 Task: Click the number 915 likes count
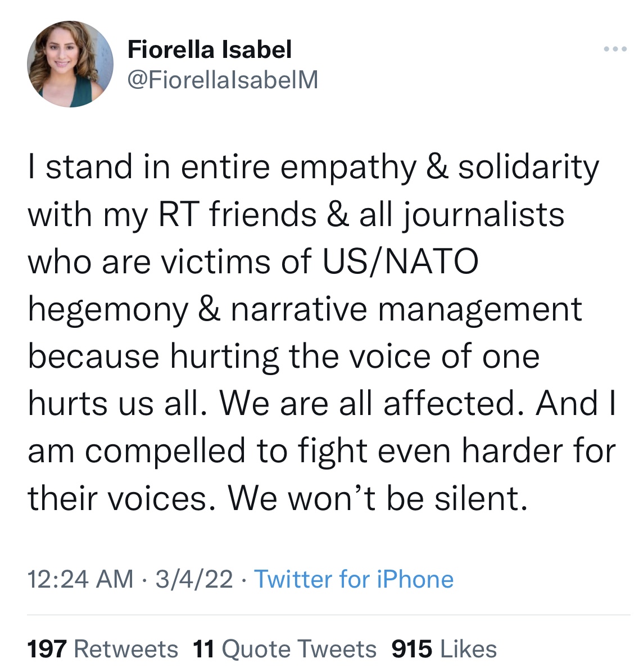point(412,649)
